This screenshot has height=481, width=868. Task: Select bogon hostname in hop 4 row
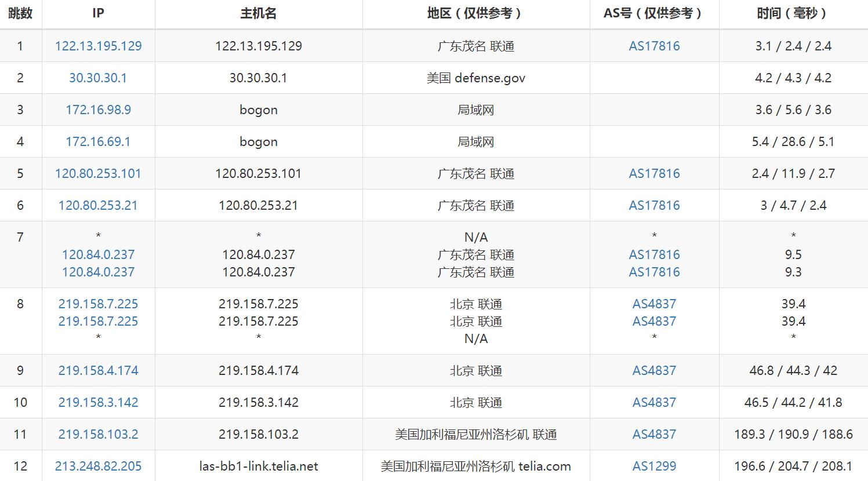[258, 142]
